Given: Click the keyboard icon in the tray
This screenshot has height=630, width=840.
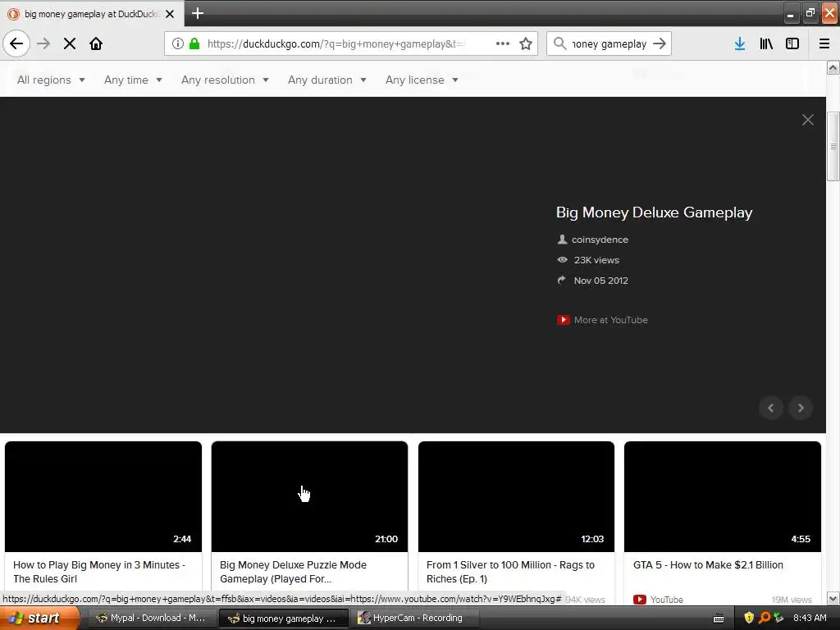Looking at the screenshot, I should click(719, 619).
